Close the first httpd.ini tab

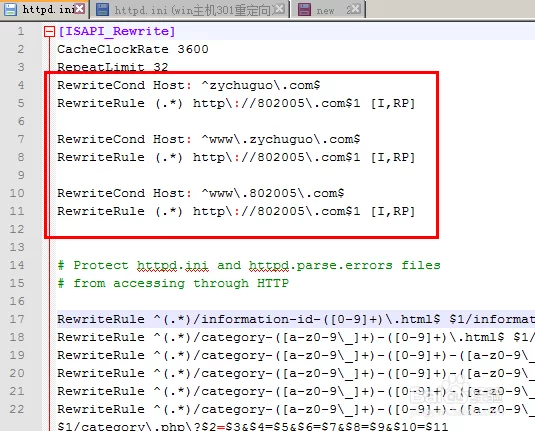(80, 9)
